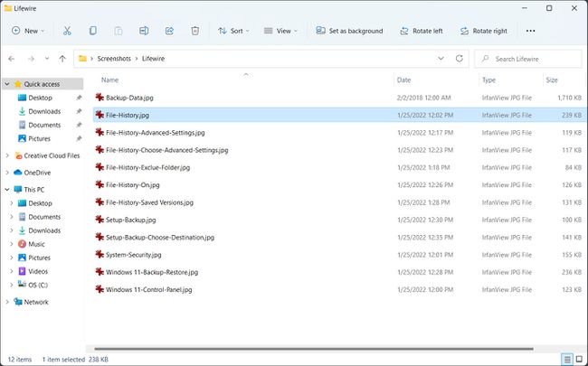Switch to Details view icon
588x366 pixels.
567,360
